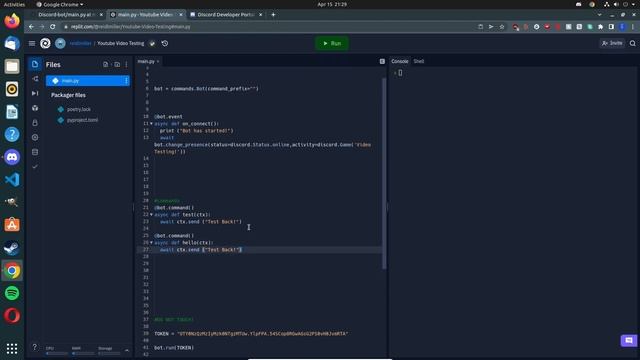Open the Version control sidebar icon
This screenshot has width=640, height=360.
pyautogui.click(x=35, y=79)
